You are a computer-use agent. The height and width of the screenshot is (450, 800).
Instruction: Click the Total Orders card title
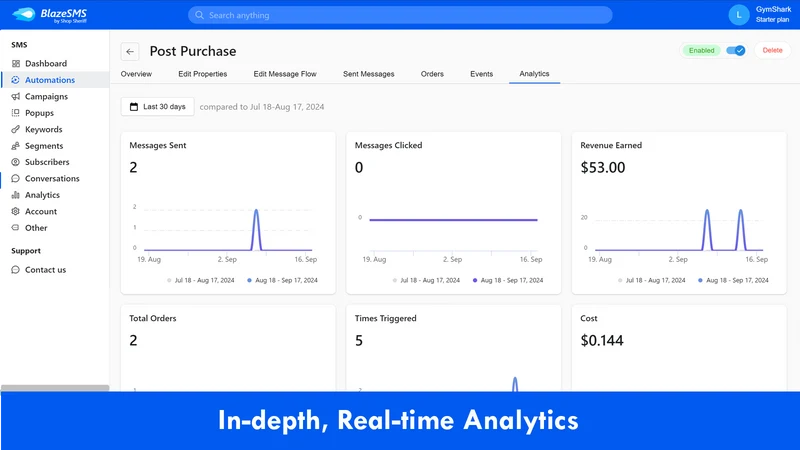pos(153,318)
